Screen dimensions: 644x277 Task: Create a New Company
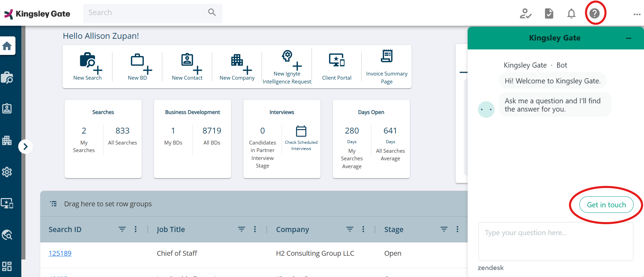click(237, 67)
